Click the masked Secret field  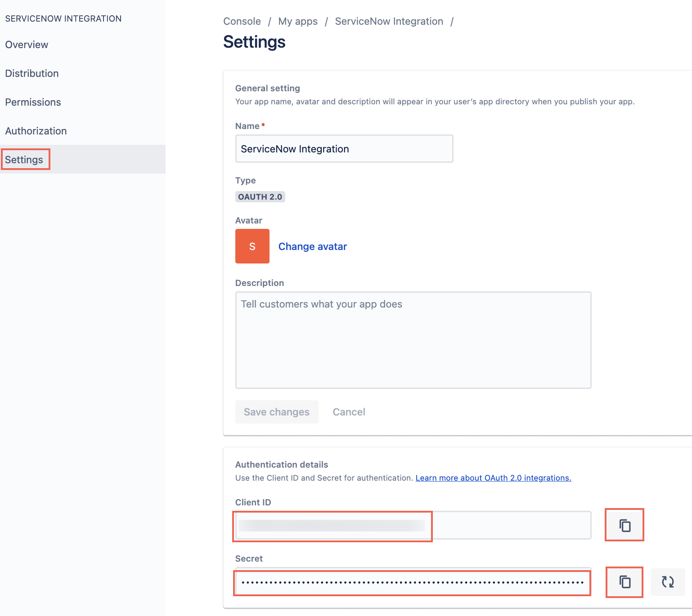413,582
